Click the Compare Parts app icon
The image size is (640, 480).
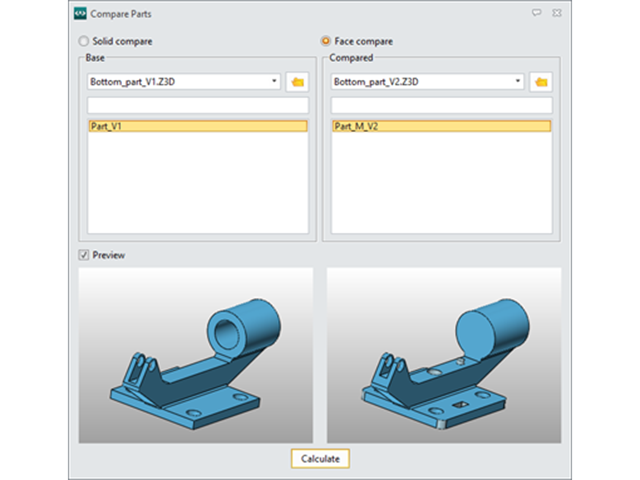pos(80,13)
